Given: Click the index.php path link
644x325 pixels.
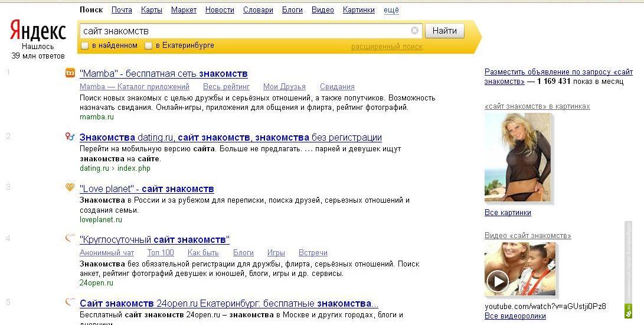Looking at the screenshot, I should (x=134, y=168).
